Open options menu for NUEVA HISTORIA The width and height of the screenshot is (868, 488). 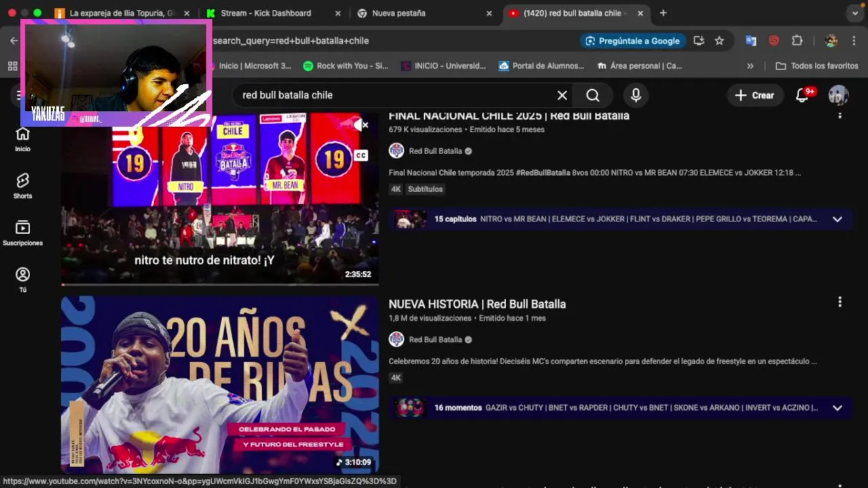[x=840, y=302]
